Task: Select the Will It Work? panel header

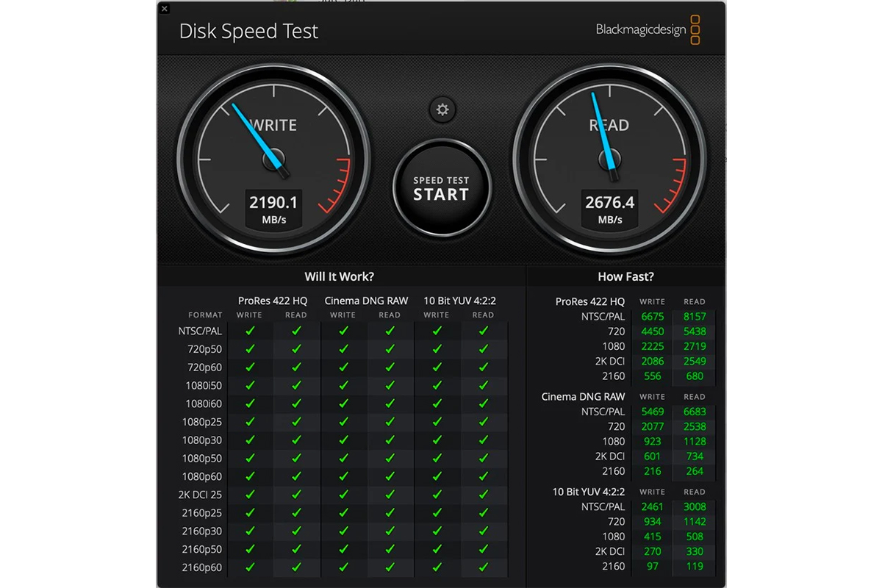Action: (x=340, y=277)
